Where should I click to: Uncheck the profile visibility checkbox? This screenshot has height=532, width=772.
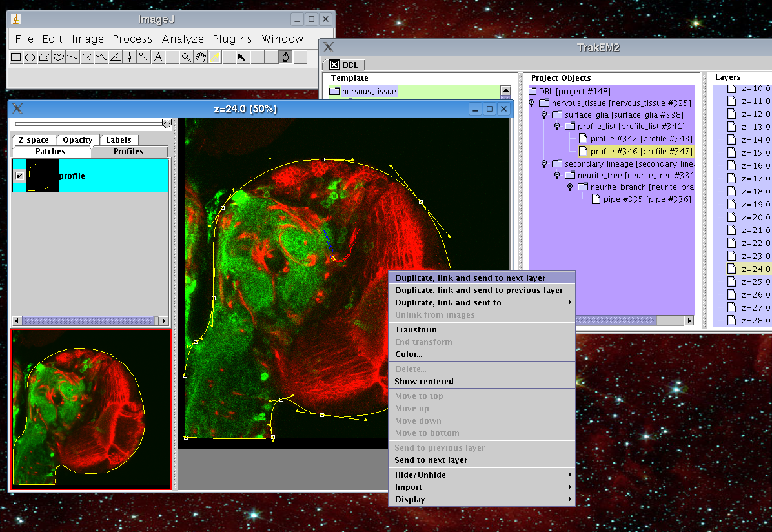click(x=19, y=176)
